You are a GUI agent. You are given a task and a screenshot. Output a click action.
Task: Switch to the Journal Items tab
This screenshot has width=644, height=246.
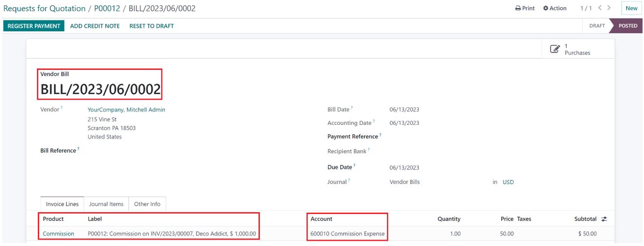point(106,204)
